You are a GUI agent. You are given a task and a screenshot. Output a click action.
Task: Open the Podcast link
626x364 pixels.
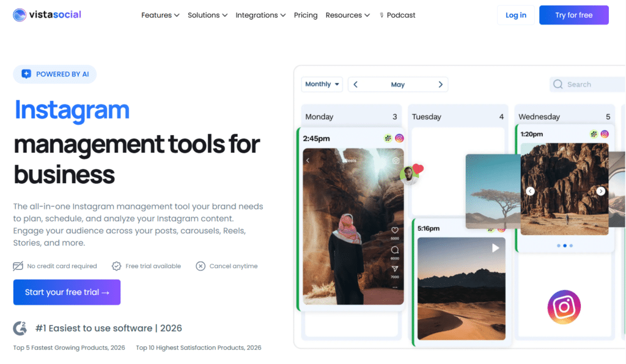click(x=397, y=15)
